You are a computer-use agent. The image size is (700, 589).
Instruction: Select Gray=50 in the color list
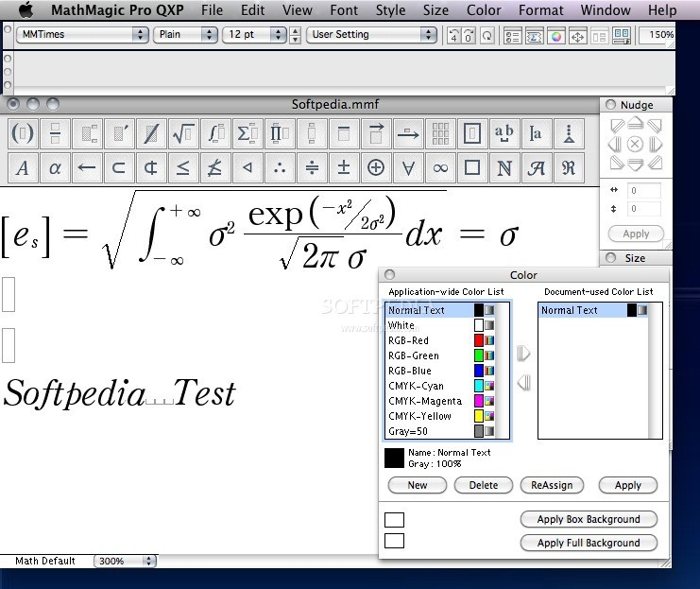pos(441,431)
